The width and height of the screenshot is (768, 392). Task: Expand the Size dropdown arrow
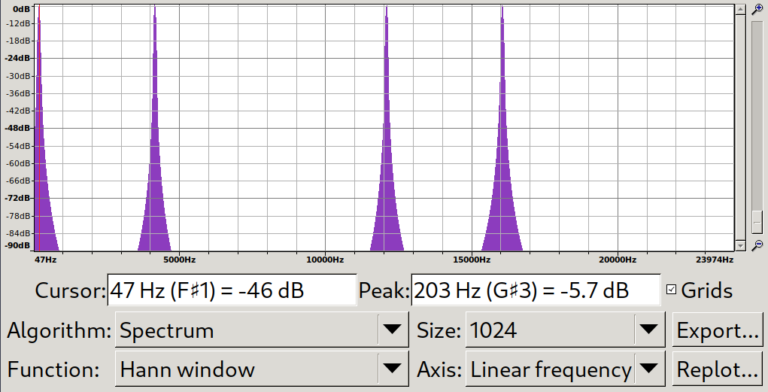click(x=649, y=330)
